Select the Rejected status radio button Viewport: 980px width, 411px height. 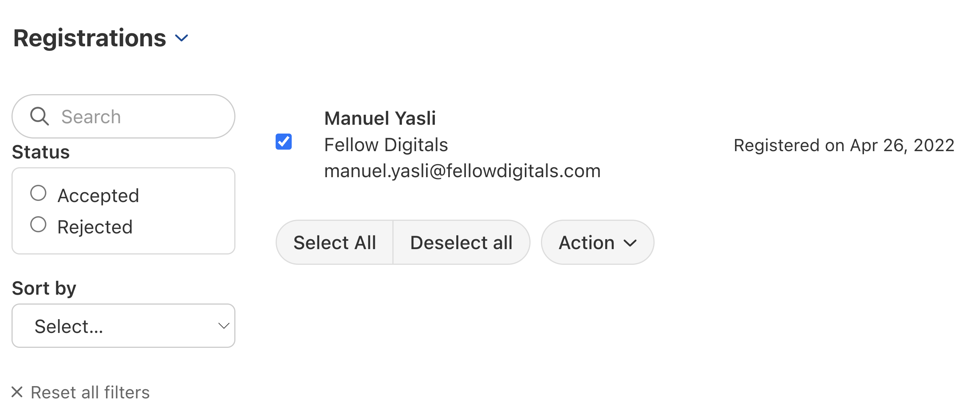tap(38, 225)
